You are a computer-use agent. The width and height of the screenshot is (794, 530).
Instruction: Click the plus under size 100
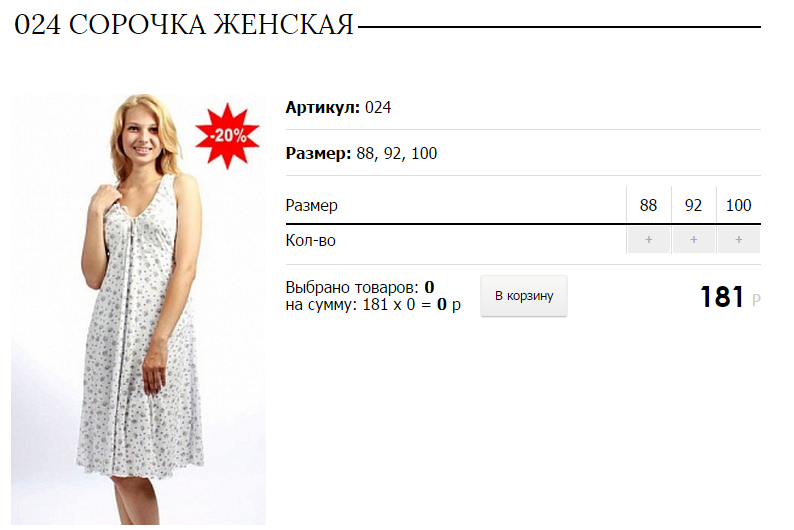pyautogui.click(x=738, y=239)
